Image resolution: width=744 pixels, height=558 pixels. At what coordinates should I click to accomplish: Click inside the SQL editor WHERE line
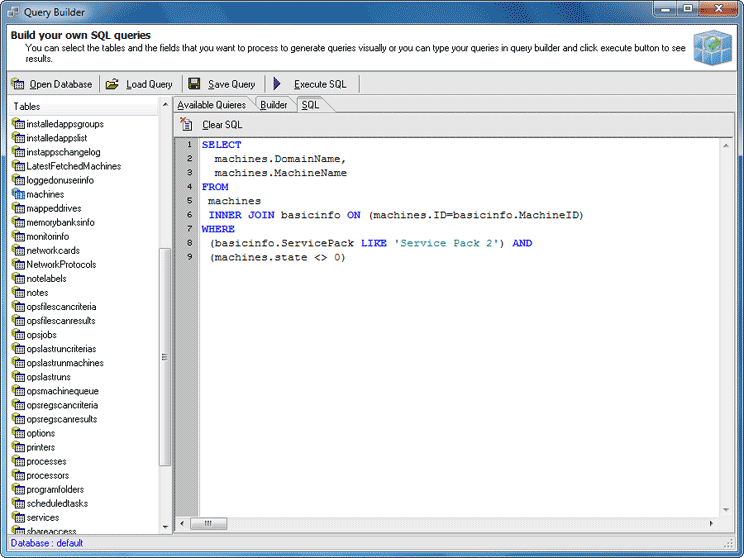click(216, 229)
